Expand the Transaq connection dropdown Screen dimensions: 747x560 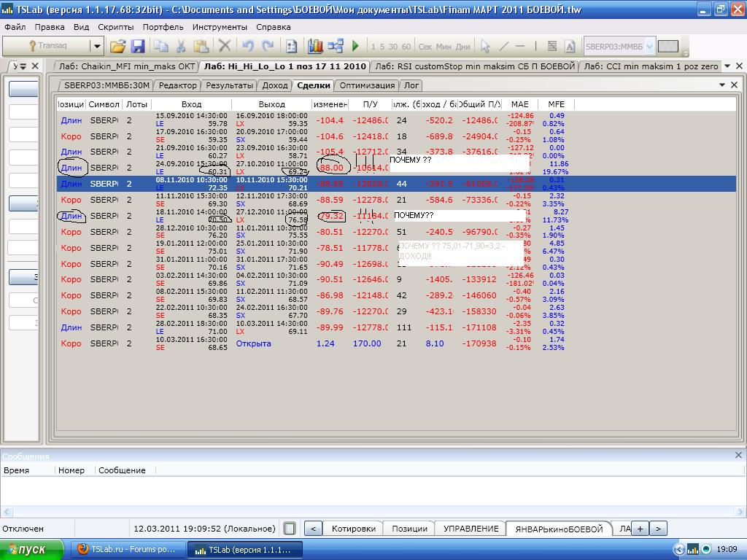(x=96, y=46)
